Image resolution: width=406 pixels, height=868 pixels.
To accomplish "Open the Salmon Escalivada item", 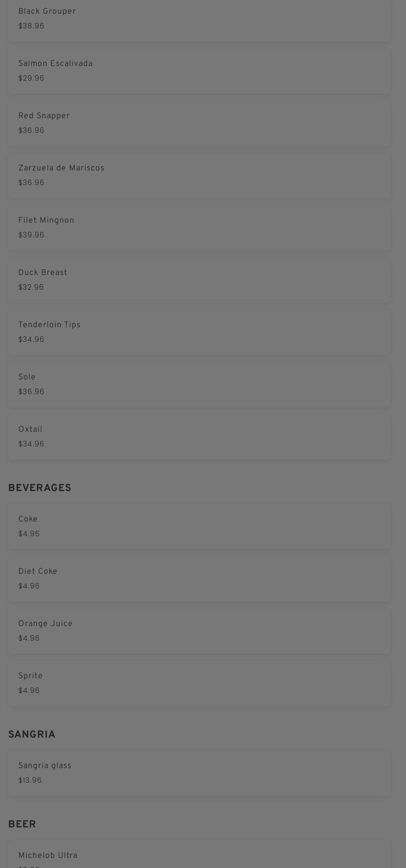I will pyautogui.click(x=199, y=71).
